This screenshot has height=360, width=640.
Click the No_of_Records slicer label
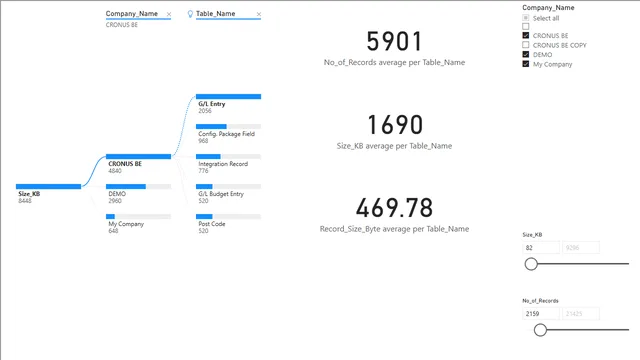[x=540, y=301]
